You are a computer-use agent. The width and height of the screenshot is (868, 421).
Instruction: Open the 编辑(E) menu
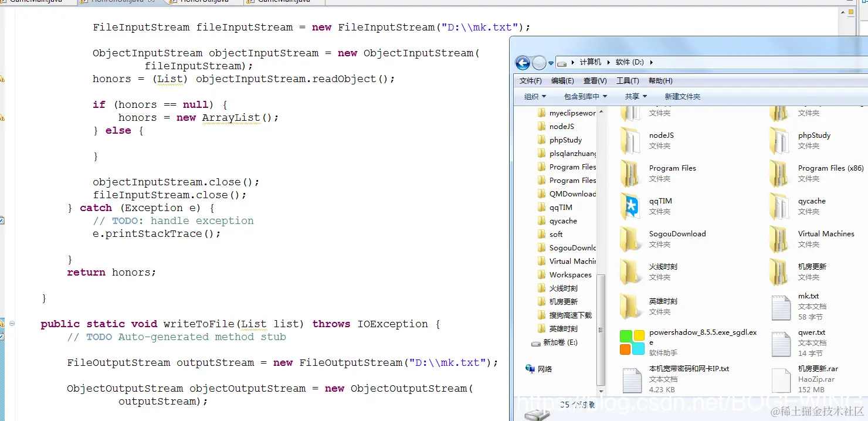[562, 81]
